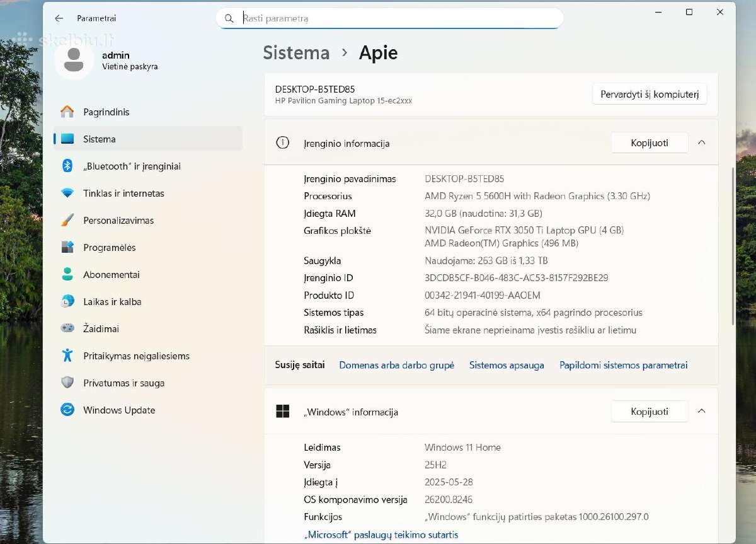Open Sistemos apsauga link
Image resolution: width=756 pixels, height=544 pixels.
pos(507,365)
